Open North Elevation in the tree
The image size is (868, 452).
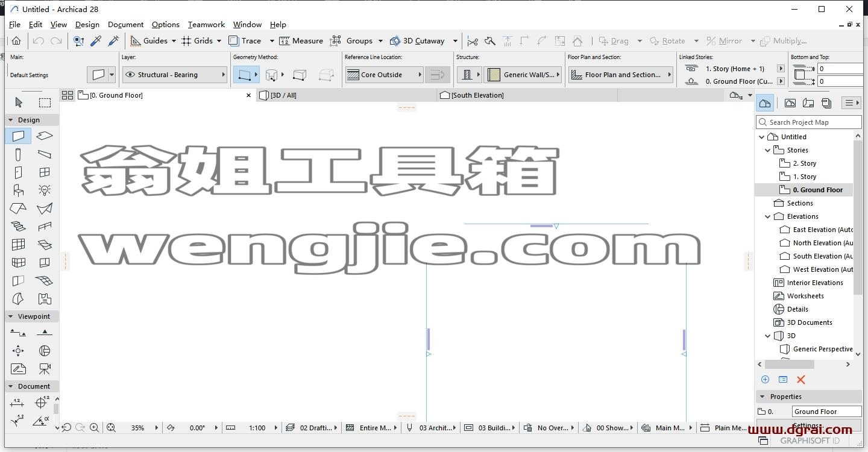pyautogui.click(x=816, y=243)
